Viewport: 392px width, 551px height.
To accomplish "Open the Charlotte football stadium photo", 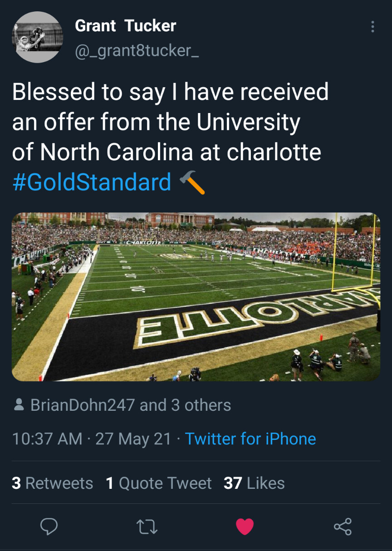I will pos(196,297).
